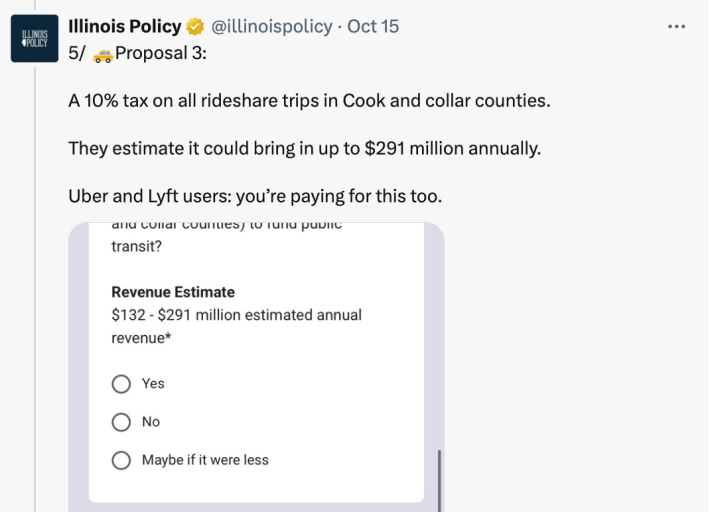
Task: Click the 'Revenue Estimate' heading in the image
Action: click(x=173, y=292)
